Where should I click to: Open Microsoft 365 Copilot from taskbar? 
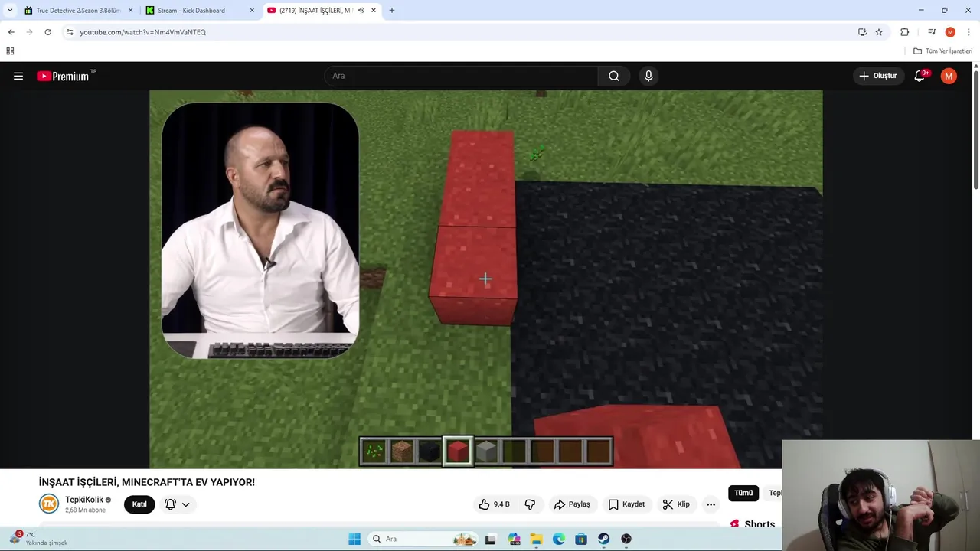pos(514,539)
